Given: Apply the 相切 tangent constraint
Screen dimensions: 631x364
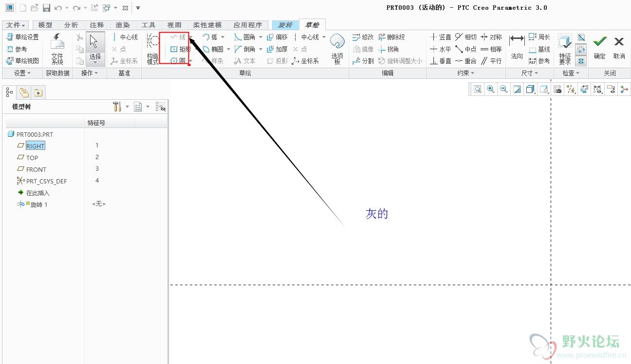Looking at the screenshot, I should pos(466,37).
